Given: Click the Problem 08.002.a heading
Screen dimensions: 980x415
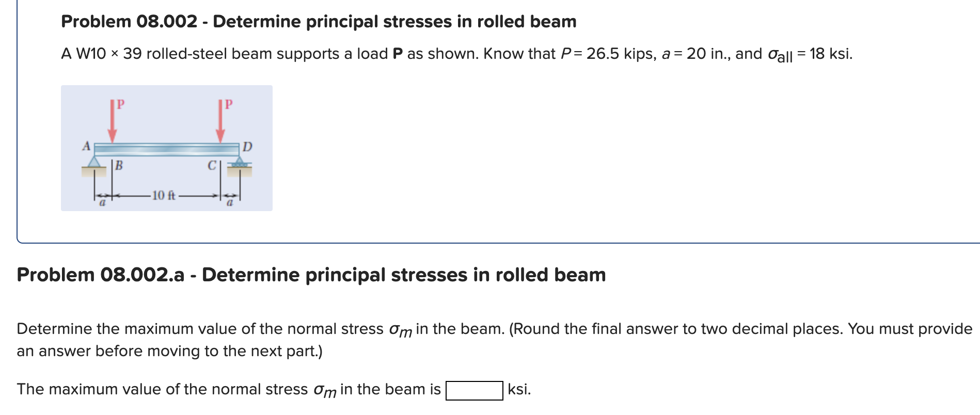Looking at the screenshot, I should (310, 275).
